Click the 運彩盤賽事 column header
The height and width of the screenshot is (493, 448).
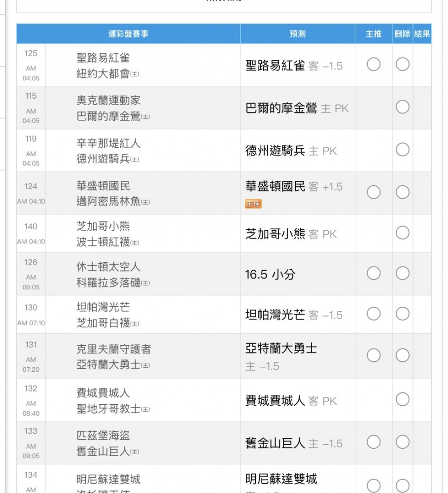coord(128,34)
